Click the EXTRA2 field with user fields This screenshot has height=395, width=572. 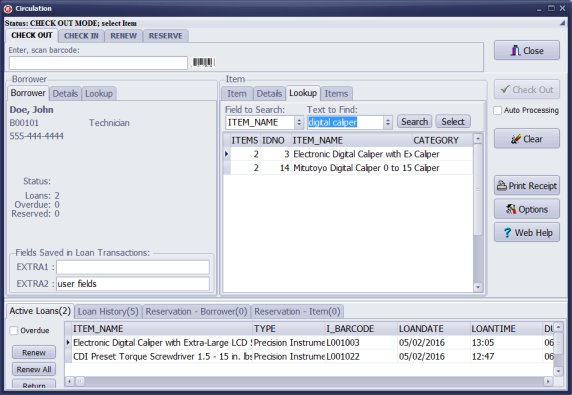(133, 284)
